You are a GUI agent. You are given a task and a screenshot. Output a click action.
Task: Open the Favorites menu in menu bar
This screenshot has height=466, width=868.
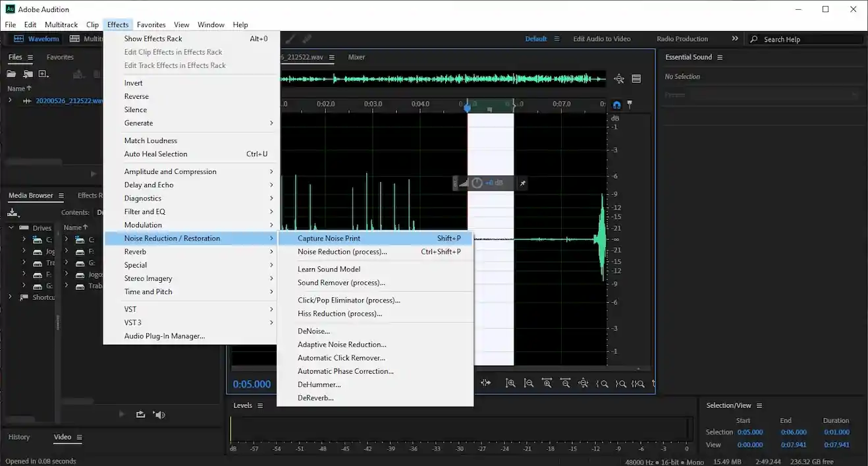coord(151,25)
